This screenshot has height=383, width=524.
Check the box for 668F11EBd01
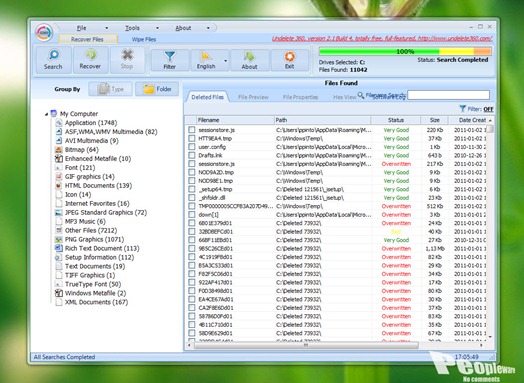(191, 240)
